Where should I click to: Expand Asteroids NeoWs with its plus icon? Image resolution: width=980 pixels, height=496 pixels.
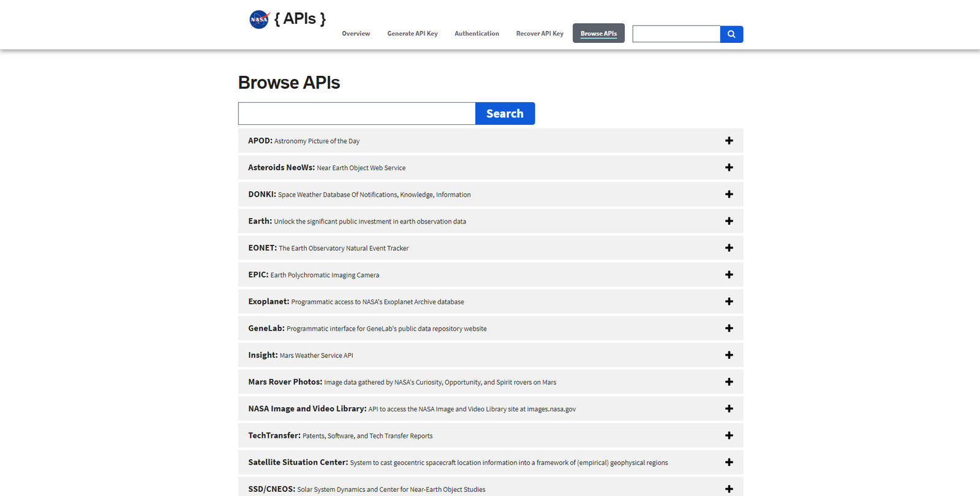click(729, 168)
